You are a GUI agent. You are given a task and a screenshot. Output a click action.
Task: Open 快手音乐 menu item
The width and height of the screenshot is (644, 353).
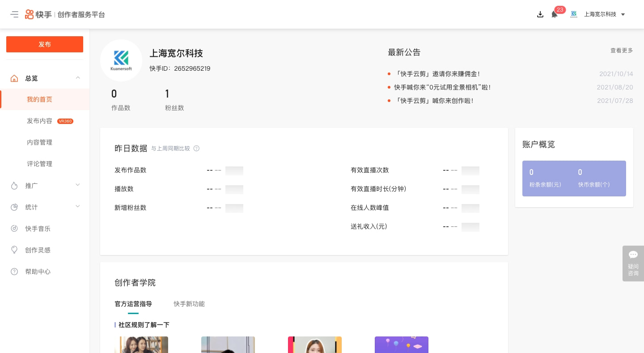[x=45, y=229]
